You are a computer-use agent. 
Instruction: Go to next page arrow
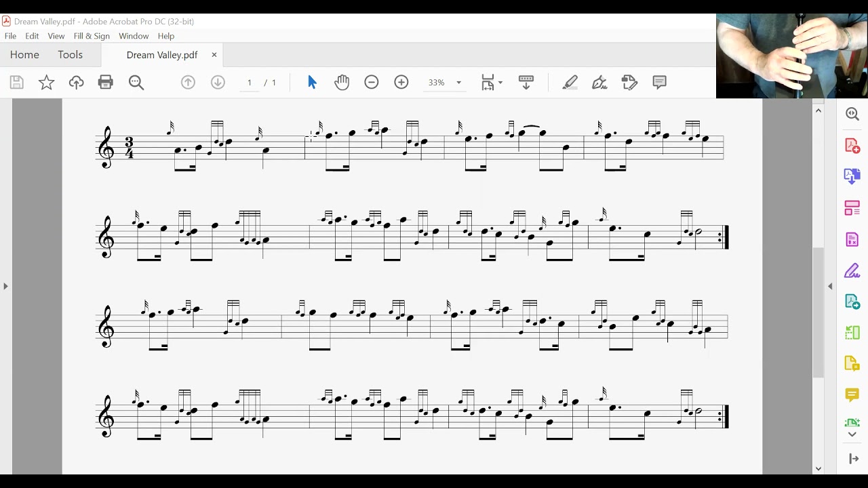click(x=218, y=83)
